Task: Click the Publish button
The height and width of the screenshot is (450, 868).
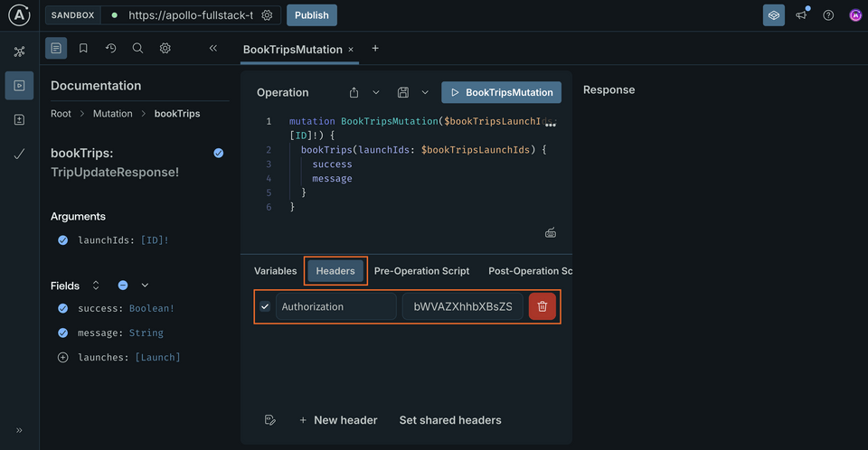Action: (x=312, y=15)
